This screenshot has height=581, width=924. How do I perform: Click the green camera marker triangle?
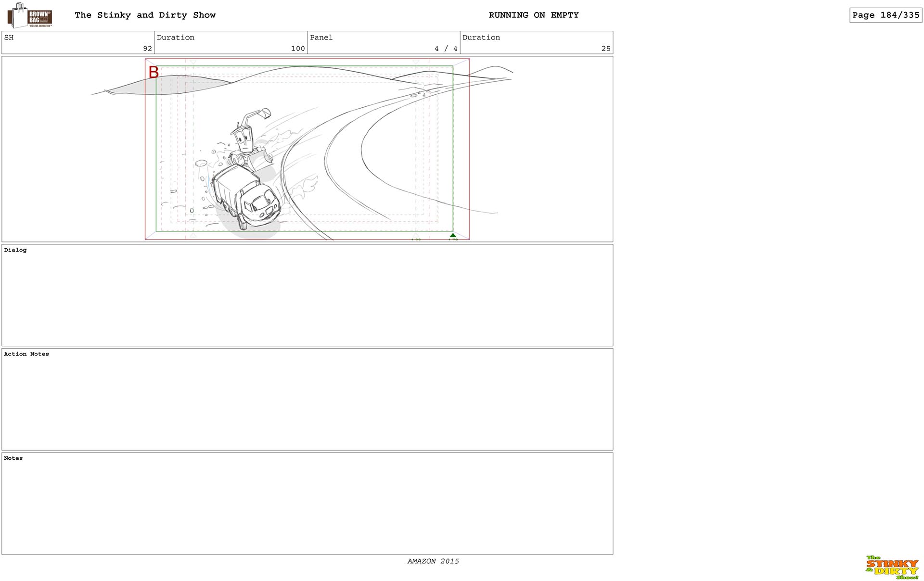pyautogui.click(x=452, y=235)
